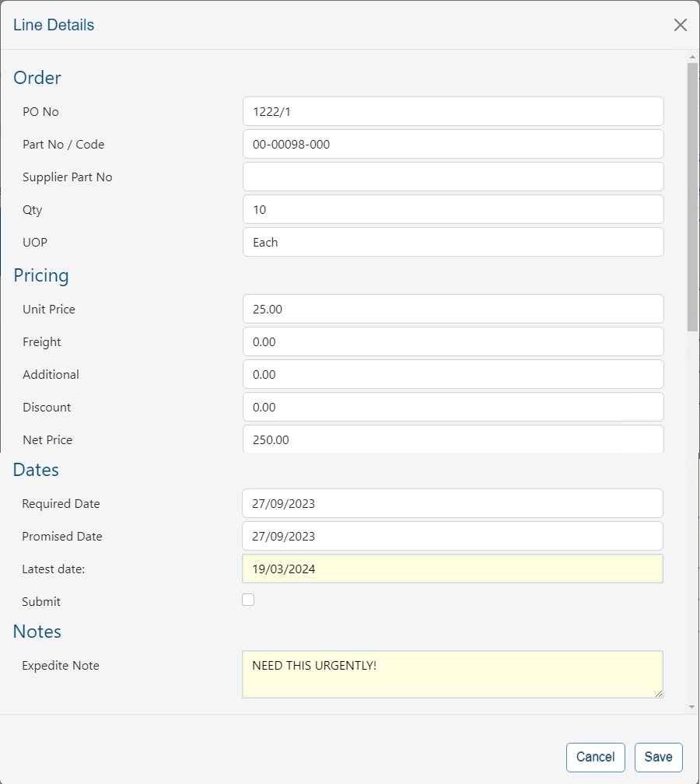Click the Save button

tap(658, 757)
